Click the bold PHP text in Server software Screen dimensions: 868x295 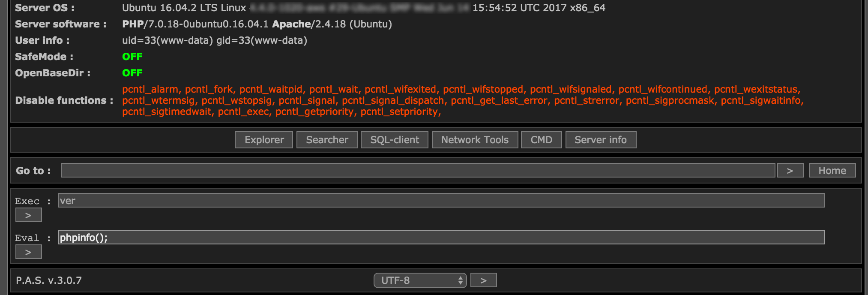(x=133, y=24)
